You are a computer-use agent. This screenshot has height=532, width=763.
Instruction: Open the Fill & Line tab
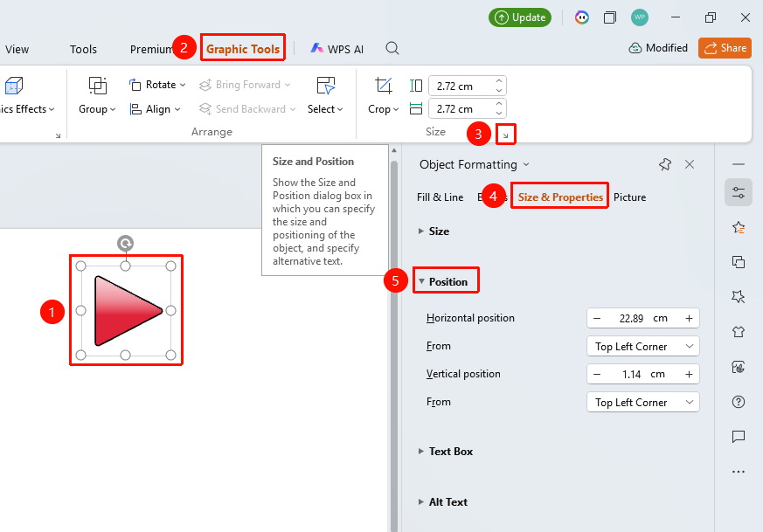pyautogui.click(x=440, y=197)
